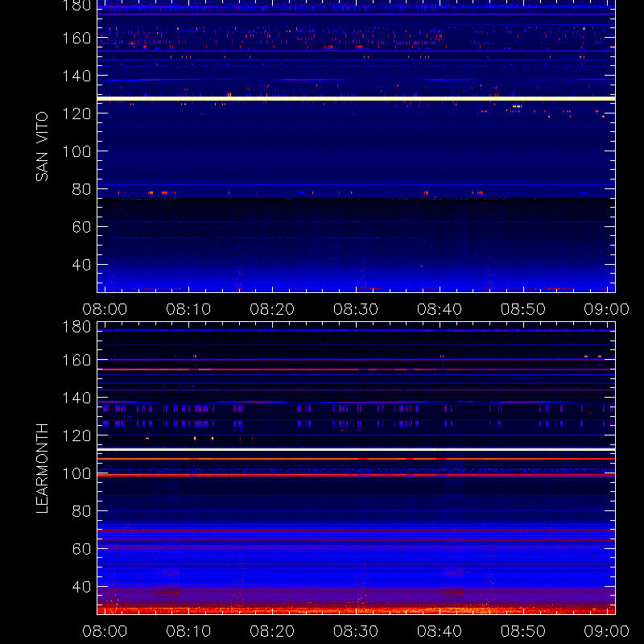Click the 09:00 time label under Learmonth plot
The height and width of the screenshot is (644, 644).
tap(607, 631)
